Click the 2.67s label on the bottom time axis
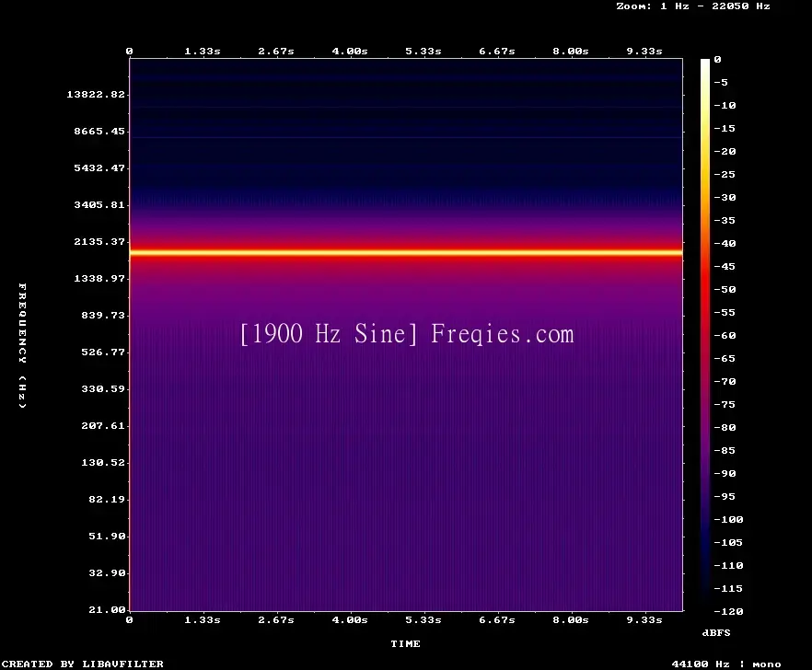812x670 pixels. (276, 619)
